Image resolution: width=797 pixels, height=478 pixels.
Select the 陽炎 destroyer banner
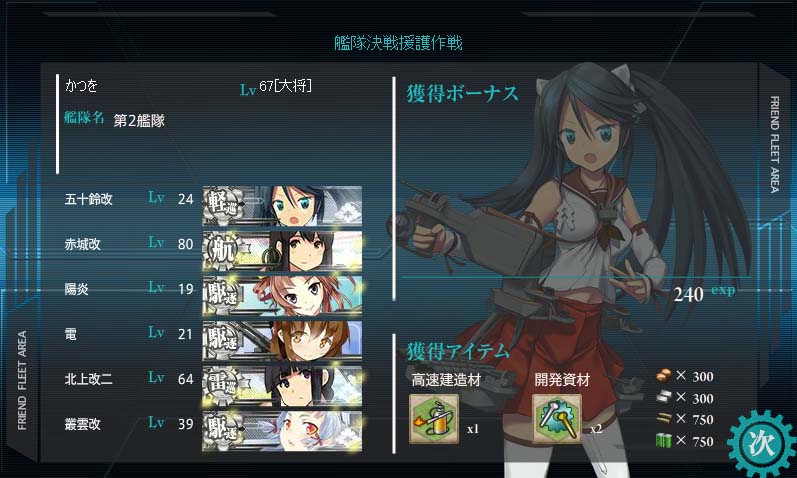click(282, 296)
